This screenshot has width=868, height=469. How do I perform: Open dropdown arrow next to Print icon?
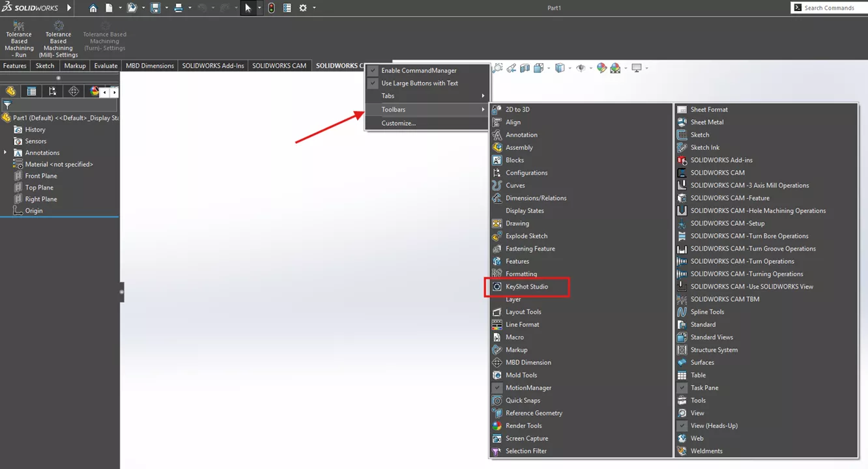pos(190,8)
